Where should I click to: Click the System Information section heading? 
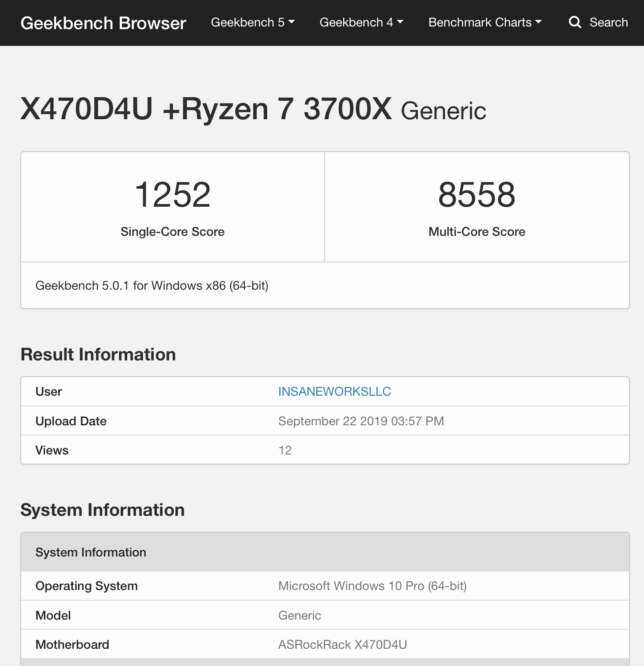(x=102, y=510)
